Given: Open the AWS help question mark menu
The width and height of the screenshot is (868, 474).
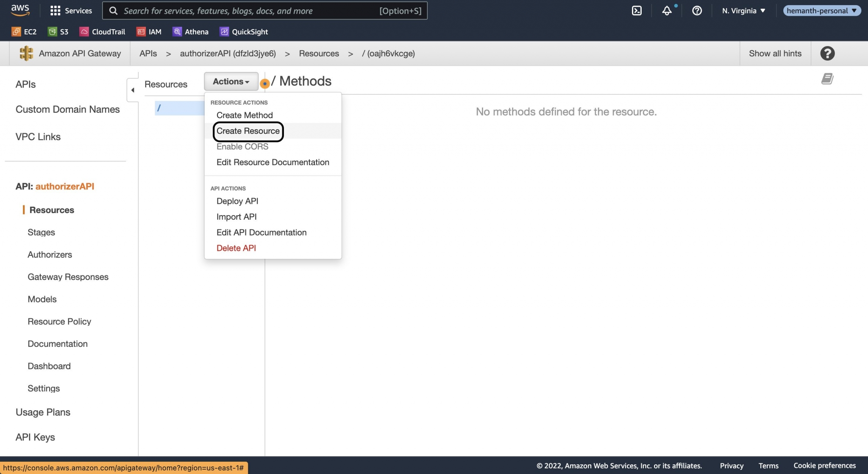Looking at the screenshot, I should tap(697, 11).
